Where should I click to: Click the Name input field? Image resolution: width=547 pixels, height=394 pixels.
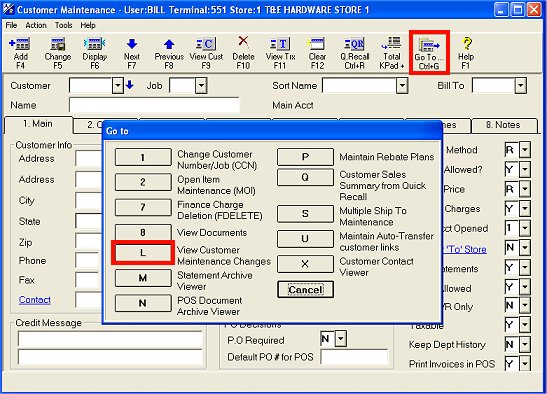(154, 105)
